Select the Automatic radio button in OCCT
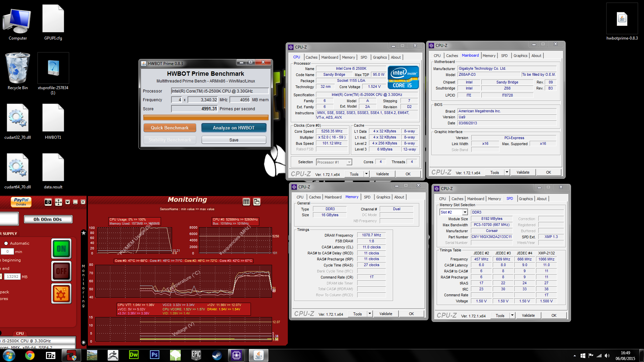The height and width of the screenshot is (362, 644). coord(6,243)
